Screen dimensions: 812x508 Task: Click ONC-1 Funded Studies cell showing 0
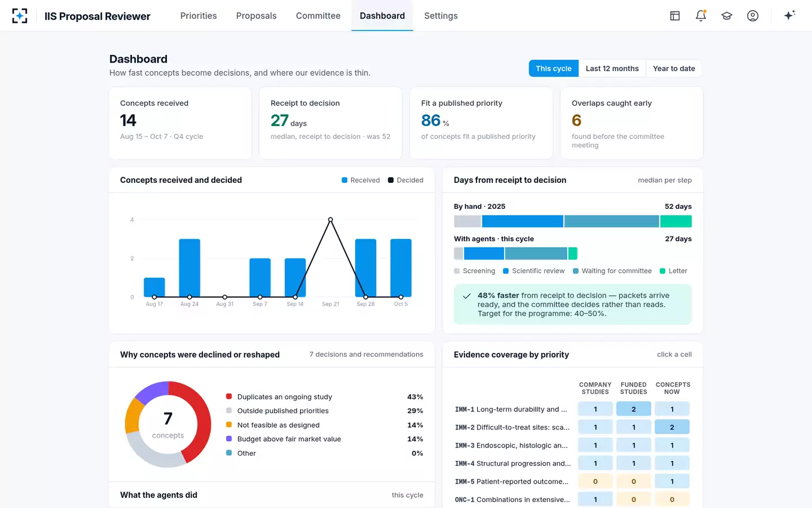point(634,500)
